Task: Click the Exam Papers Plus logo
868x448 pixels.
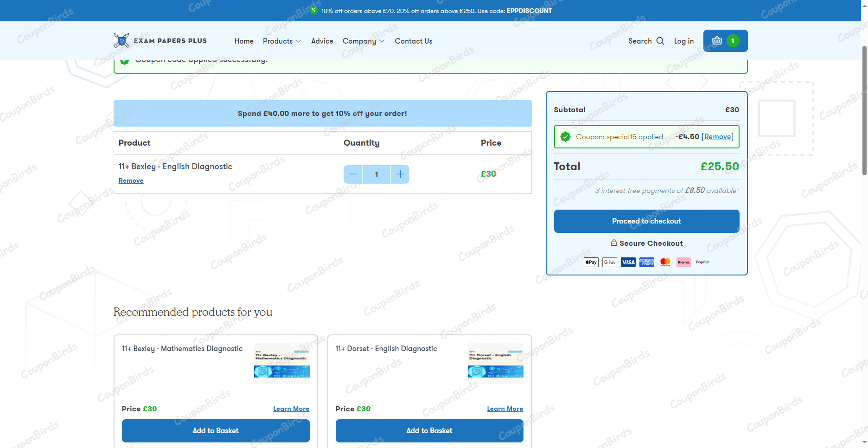Action: click(x=160, y=41)
